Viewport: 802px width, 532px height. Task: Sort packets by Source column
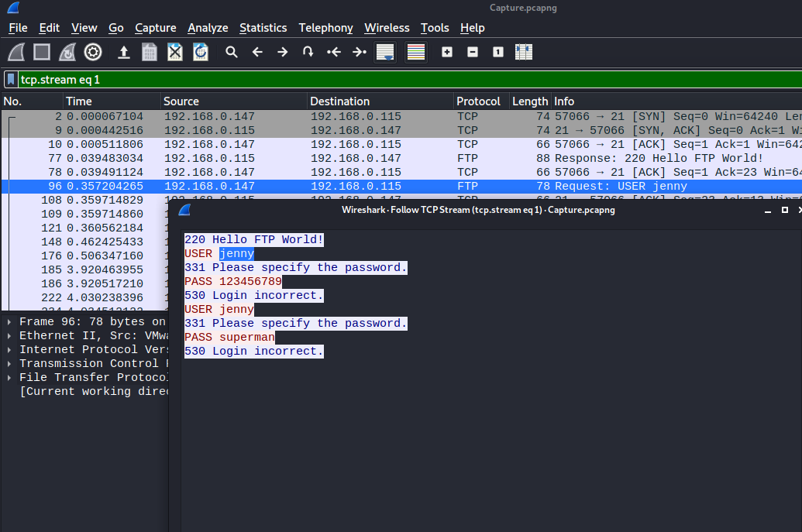[x=234, y=101]
